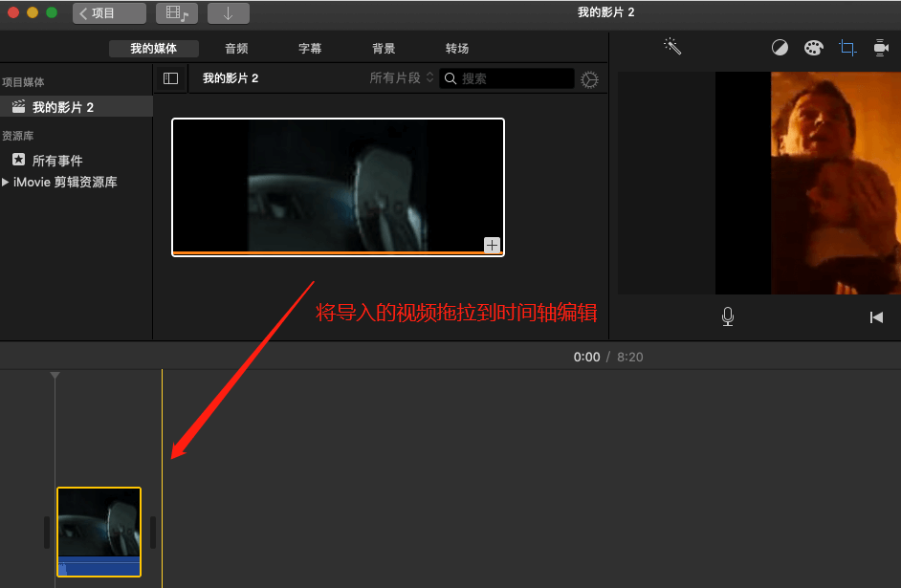Click the 我的影片 2 browser title
Image resolution: width=901 pixels, height=588 pixels.
231,78
